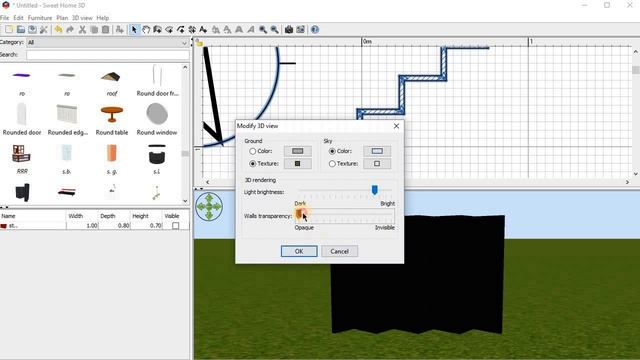Click plan vertical scrollbar down arrow
Image resolution: width=640 pixels, height=360 pixels.
point(636,174)
